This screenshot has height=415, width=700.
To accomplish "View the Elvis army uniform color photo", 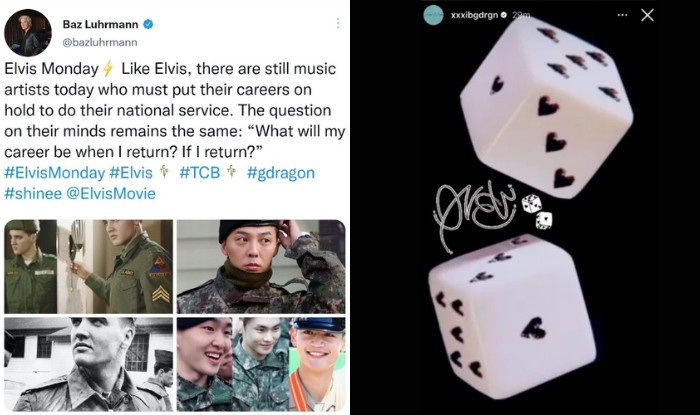I will point(88,266).
